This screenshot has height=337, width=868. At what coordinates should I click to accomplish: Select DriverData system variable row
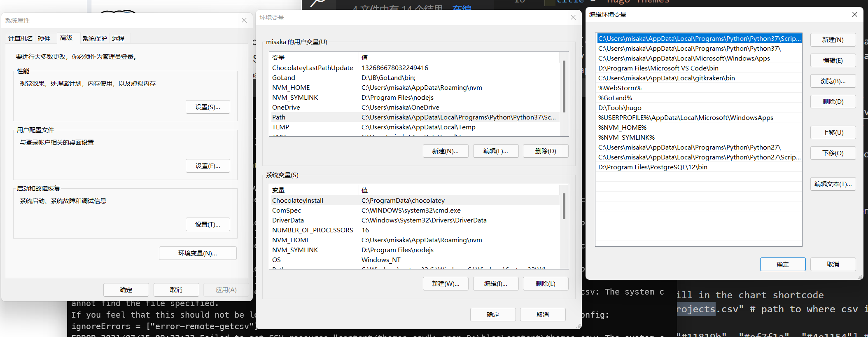click(x=414, y=220)
